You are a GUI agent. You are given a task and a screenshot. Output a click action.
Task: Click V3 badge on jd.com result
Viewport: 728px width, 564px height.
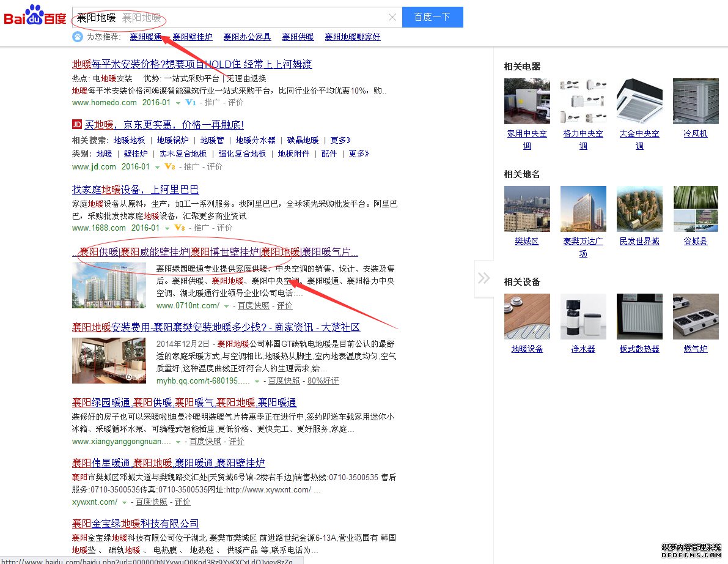click(170, 166)
